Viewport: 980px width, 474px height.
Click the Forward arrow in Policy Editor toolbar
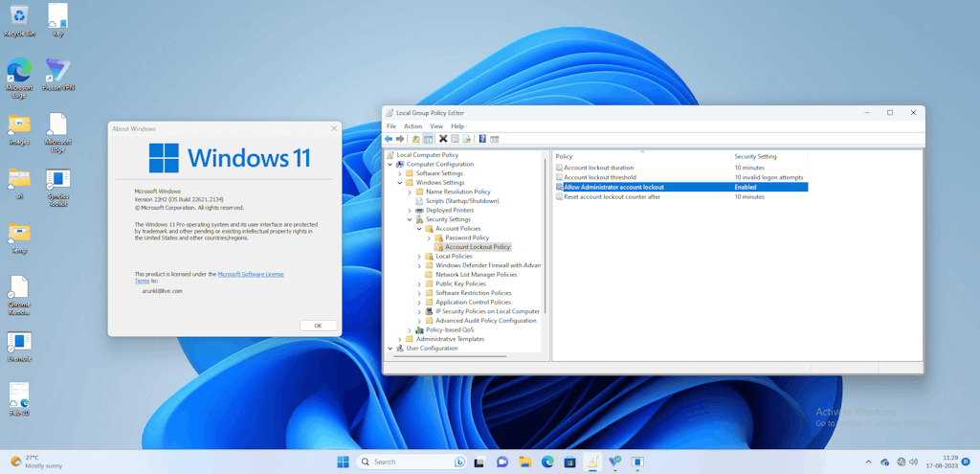(399, 139)
